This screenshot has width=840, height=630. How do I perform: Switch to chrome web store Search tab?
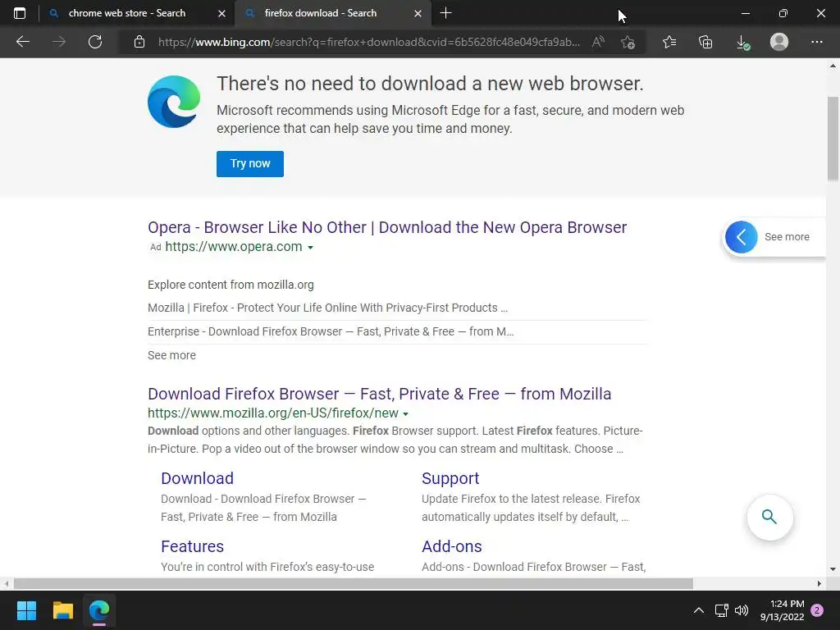[127, 13]
